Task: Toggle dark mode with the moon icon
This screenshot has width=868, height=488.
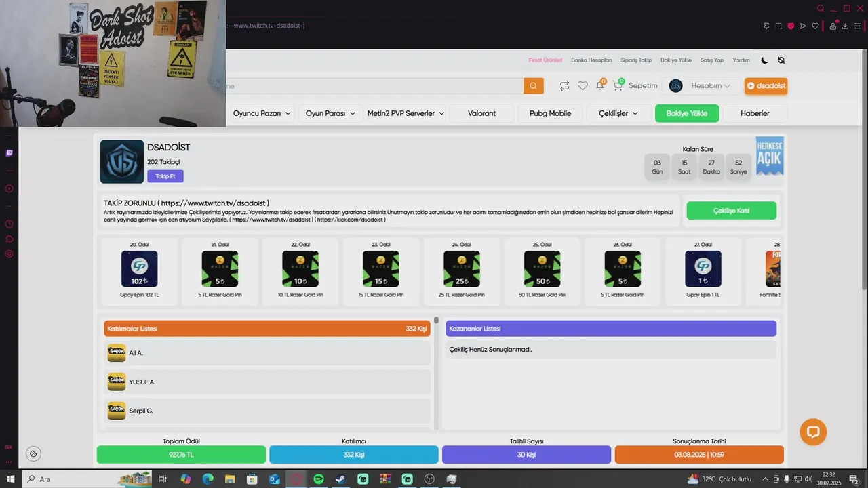Action: click(x=764, y=60)
